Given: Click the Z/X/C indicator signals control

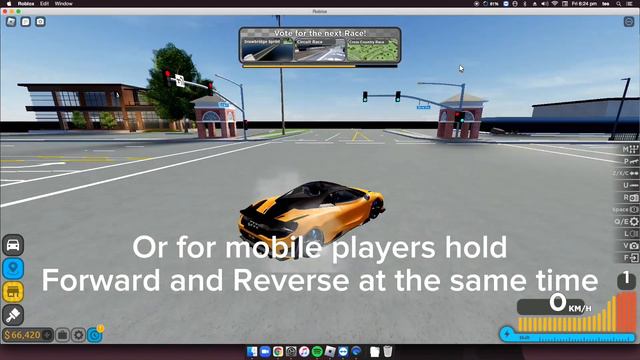Looking at the screenshot, I should [x=625, y=173].
